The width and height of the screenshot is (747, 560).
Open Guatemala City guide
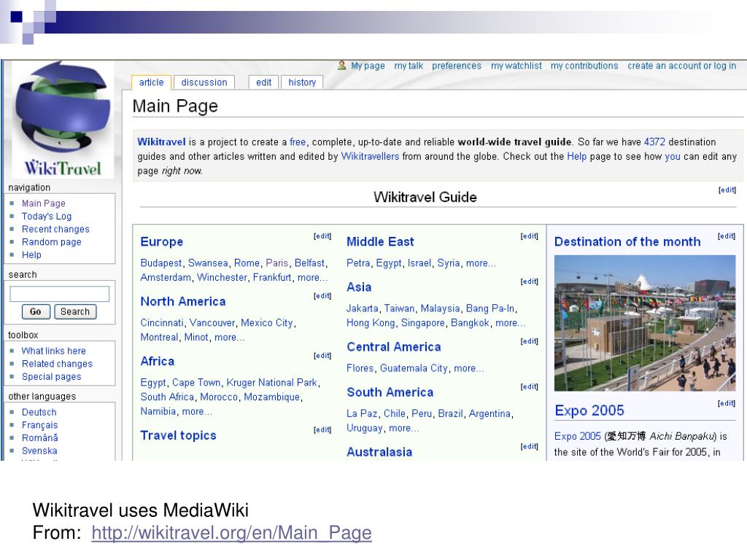coord(414,368)
